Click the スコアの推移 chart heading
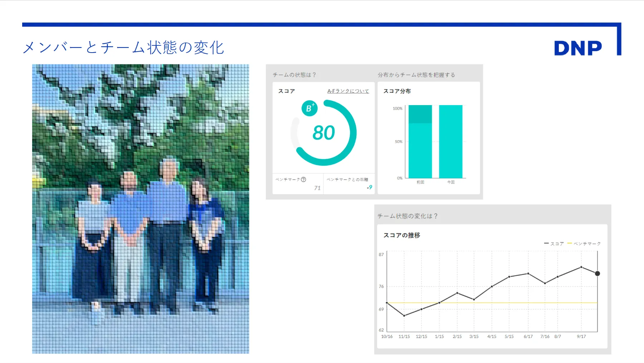 click(401, 235)
